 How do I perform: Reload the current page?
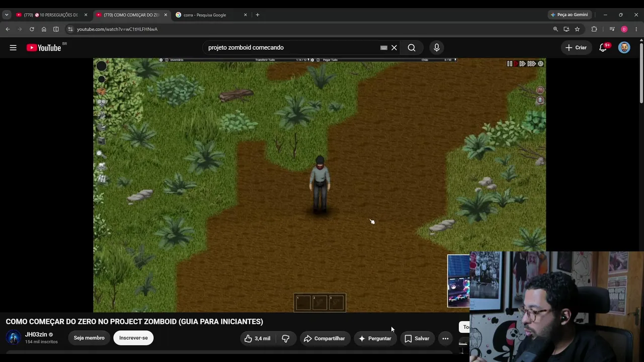tap(32, 29)
